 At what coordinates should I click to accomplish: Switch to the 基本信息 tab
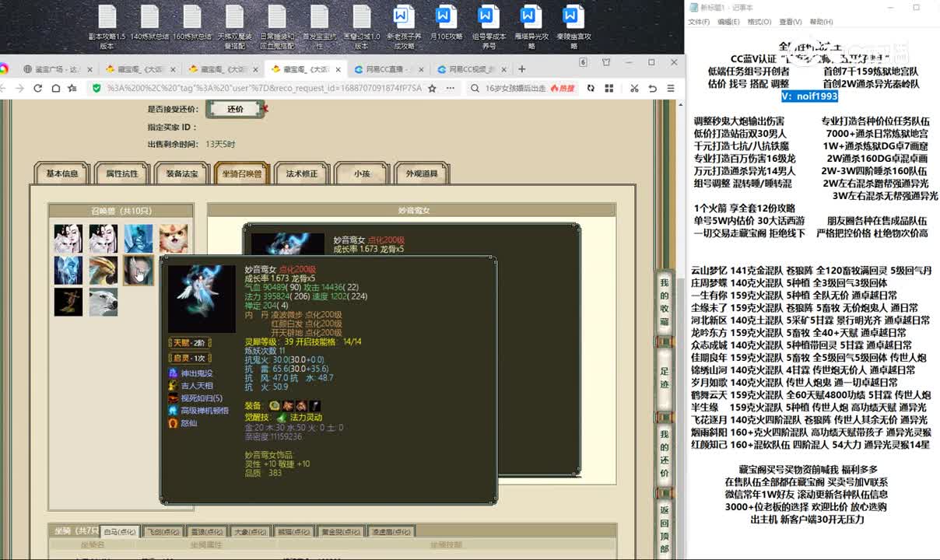coord(61,173)
